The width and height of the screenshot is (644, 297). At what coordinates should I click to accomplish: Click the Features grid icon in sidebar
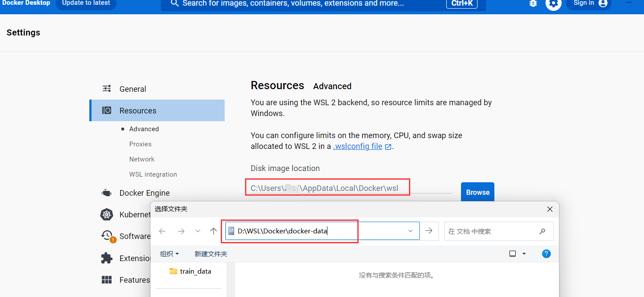pyautogui.click(x=107, y=280)
